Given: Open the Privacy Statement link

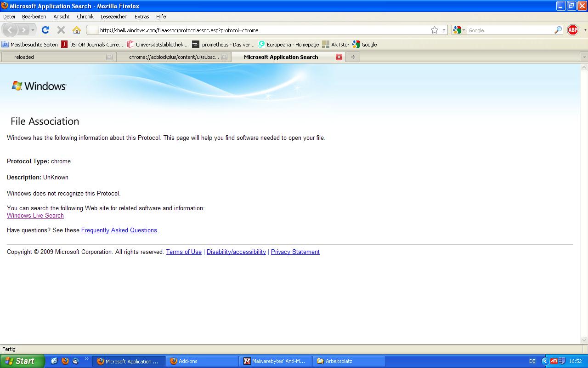Looking at the screenshot, I should [x=295, y=252].
